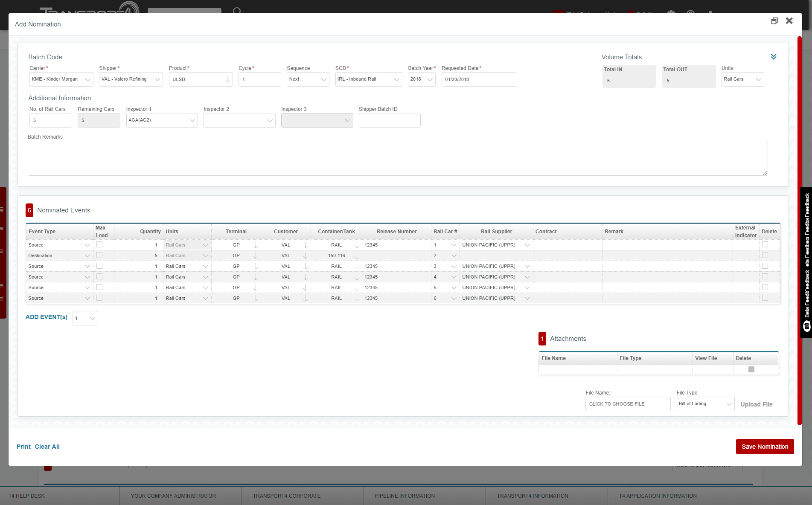Tick Delete checkbox for Rail Car 3 row
Image resolution: width=812 pixels, height=505 pixels.
coord(765,266)
